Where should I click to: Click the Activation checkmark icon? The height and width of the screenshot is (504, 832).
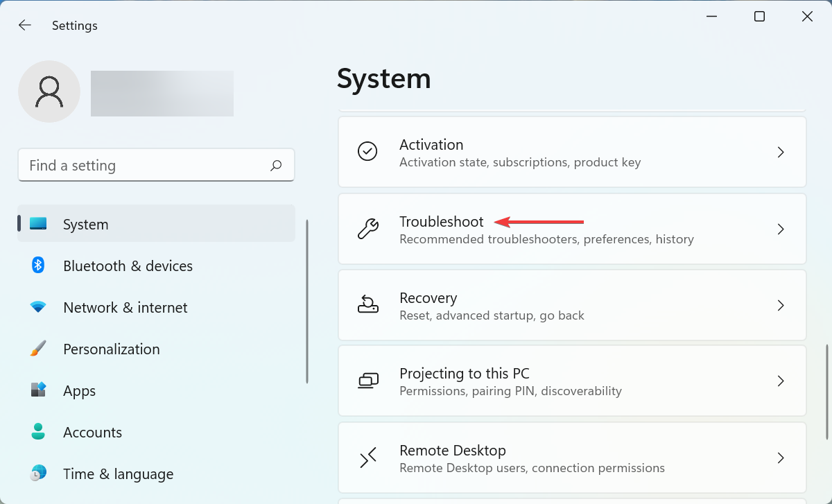point(367,152)
